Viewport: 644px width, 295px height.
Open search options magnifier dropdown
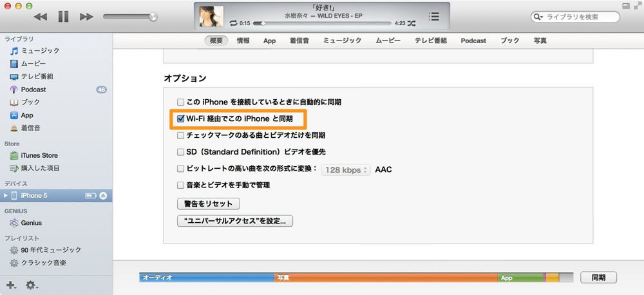point(538,17)
